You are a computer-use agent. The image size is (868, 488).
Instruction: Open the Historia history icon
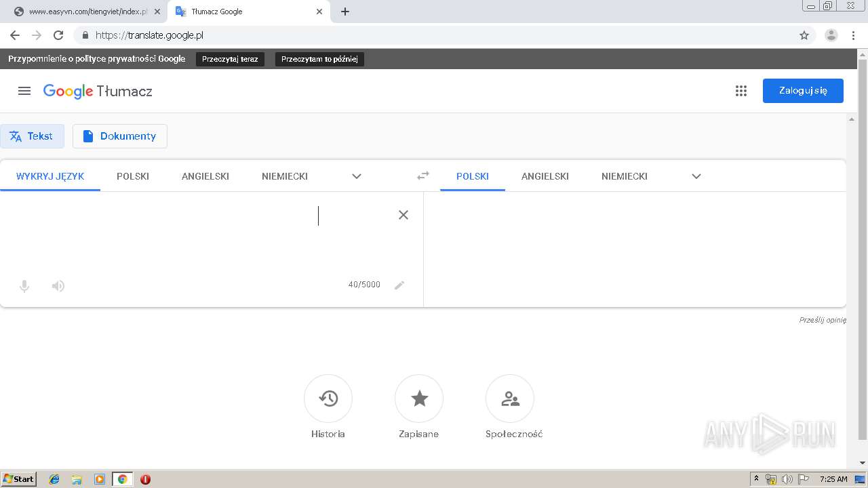point(328,399)
